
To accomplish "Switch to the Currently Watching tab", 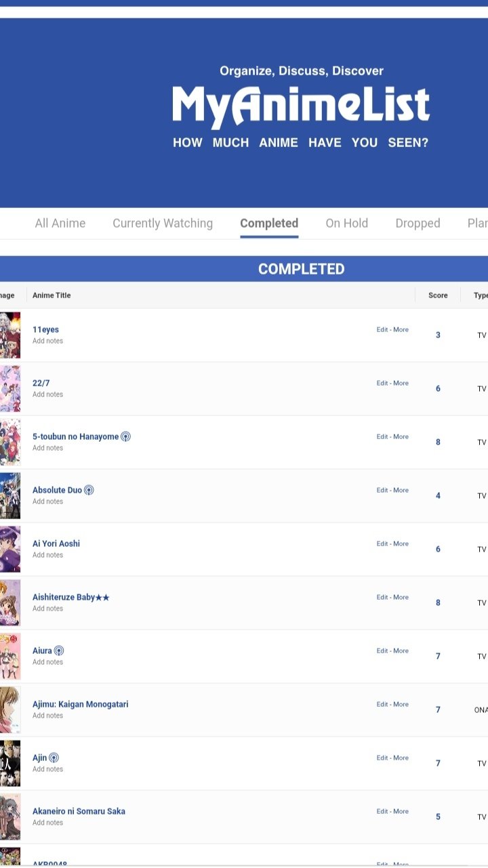I will click(163, 223).
